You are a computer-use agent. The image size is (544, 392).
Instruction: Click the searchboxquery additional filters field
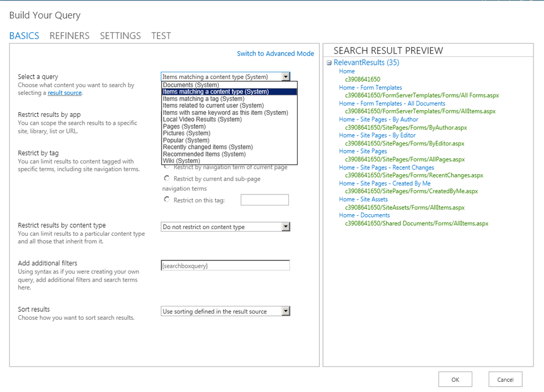click(x=225, y=266)
